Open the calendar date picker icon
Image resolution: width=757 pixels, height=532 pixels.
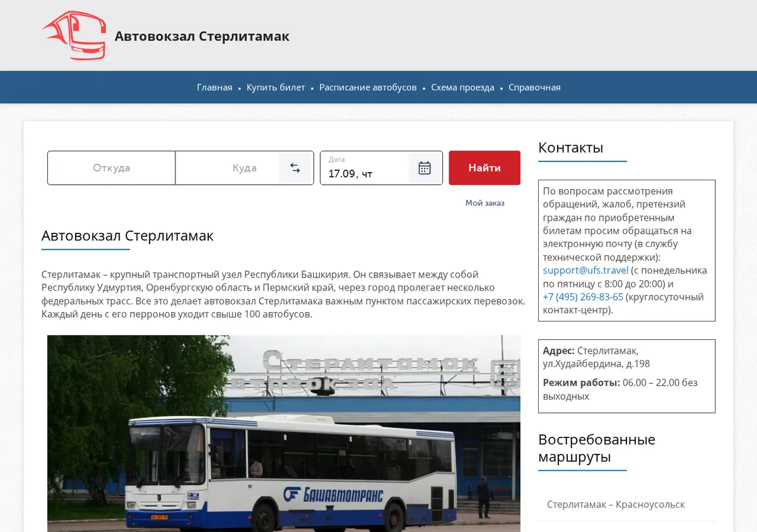[425, 168]
